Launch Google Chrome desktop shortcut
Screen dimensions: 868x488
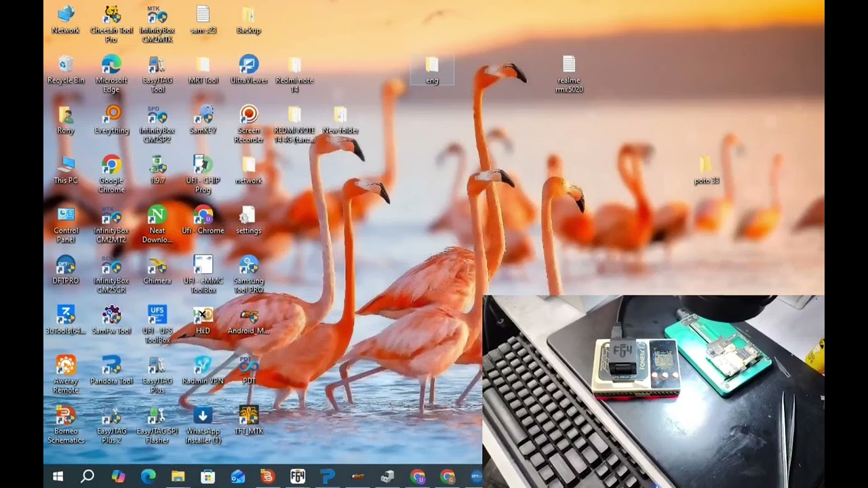coord(111,174)
